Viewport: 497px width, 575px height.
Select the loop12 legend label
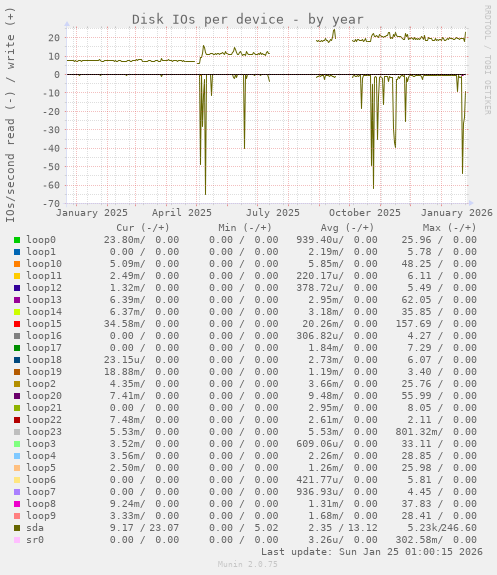(x=44, y=288)
